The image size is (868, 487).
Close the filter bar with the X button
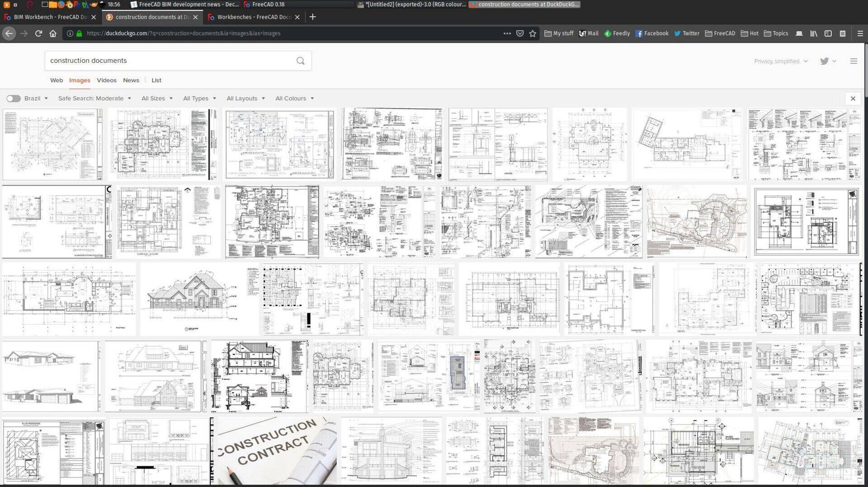[x=853, y=98]
